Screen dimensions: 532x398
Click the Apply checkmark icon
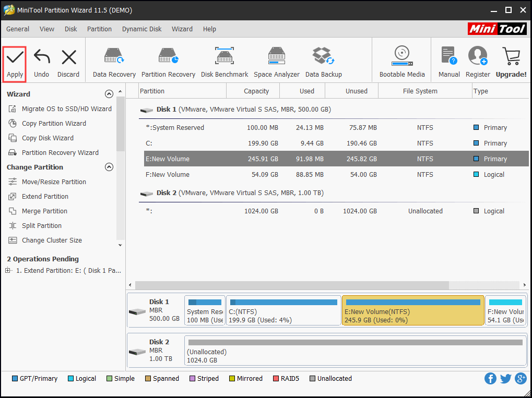point(15,57)
